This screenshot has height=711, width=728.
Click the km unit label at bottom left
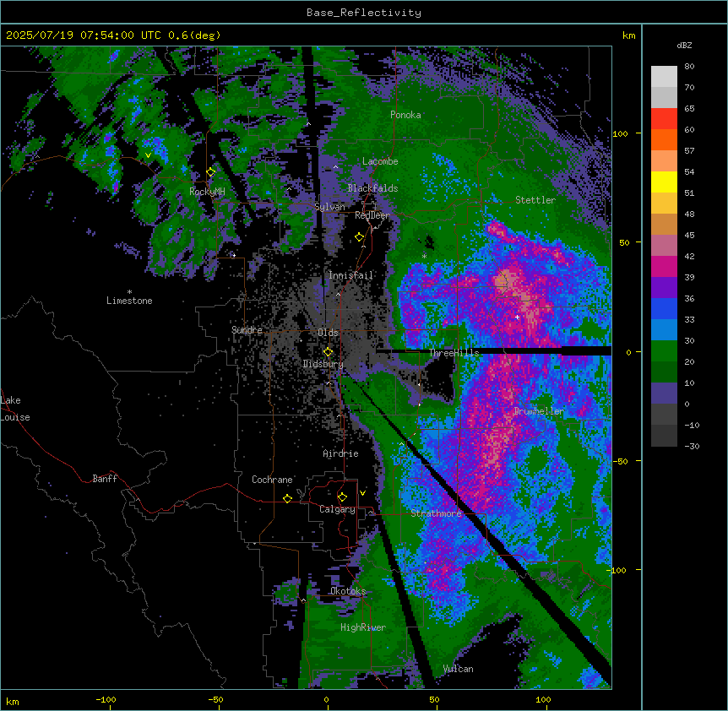click(x=13, y=701)
